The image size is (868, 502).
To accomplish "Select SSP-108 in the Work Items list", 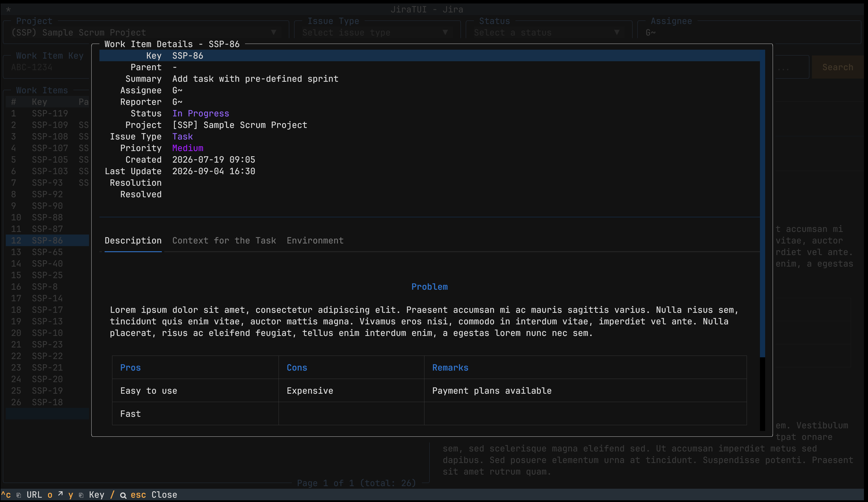I will coord(48,136).
